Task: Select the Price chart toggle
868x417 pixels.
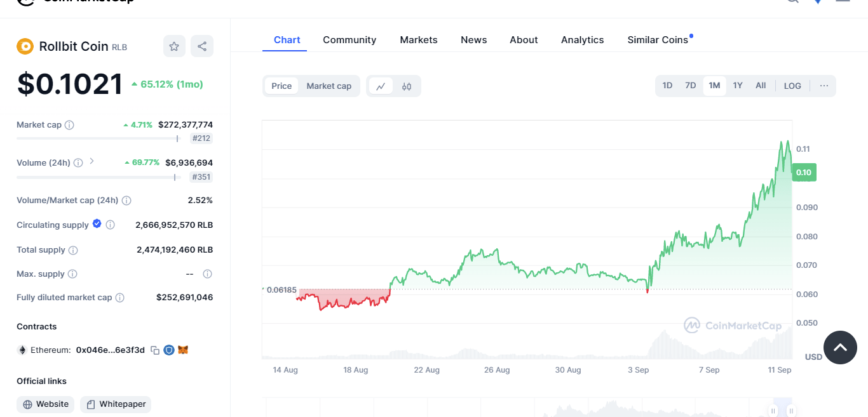Action: tap(281, 86)
